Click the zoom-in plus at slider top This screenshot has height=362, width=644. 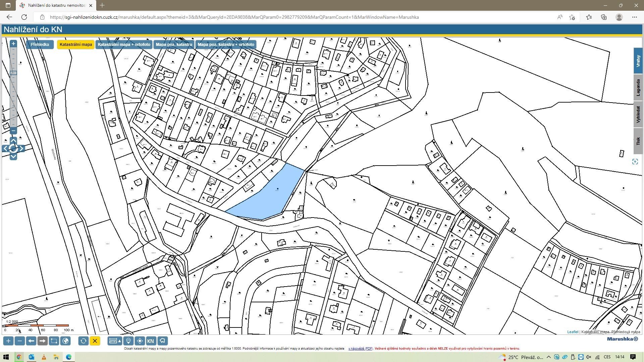point(13,44)
